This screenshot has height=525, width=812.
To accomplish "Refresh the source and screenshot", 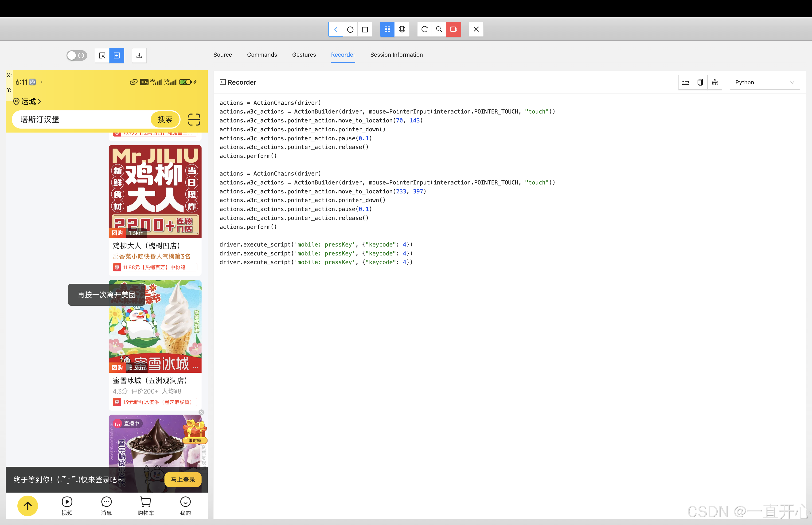I will [424, 29].
